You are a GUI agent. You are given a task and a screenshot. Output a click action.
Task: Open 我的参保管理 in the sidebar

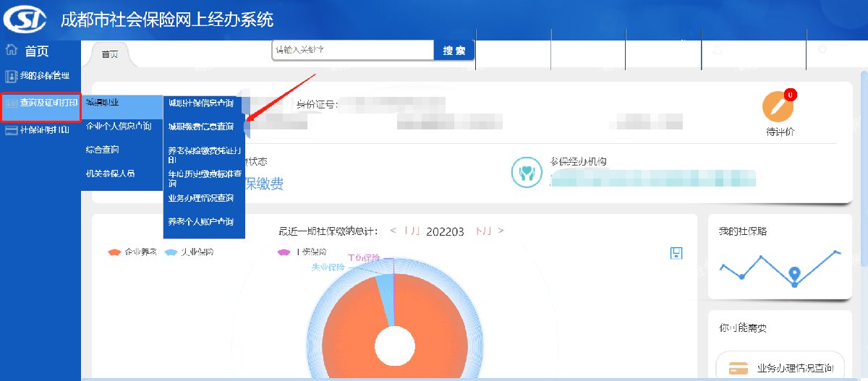tap(38, 75)
